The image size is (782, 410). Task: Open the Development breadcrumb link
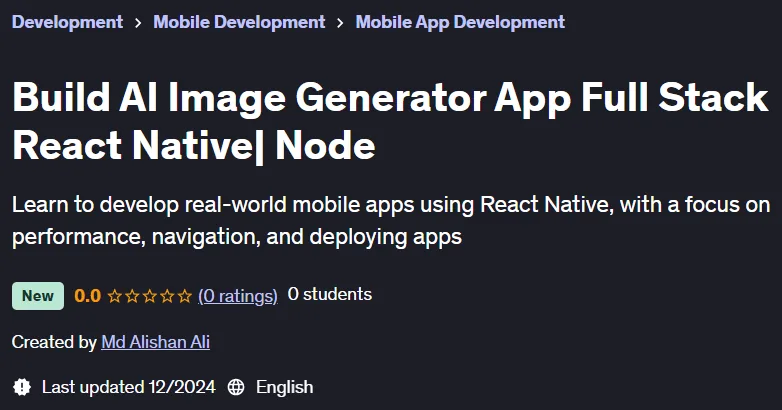(67, 22)
